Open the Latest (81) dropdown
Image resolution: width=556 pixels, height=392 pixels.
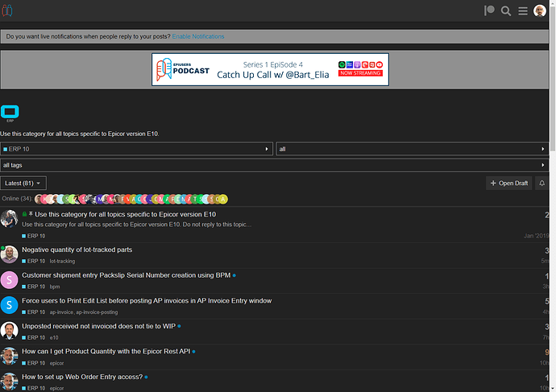click(x=23, y=183)
